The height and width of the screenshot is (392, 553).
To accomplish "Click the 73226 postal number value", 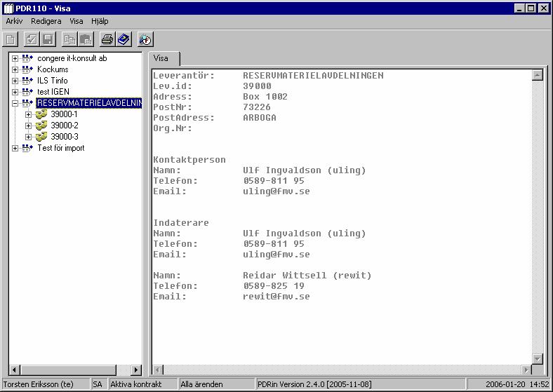I will tap(257, 107).
